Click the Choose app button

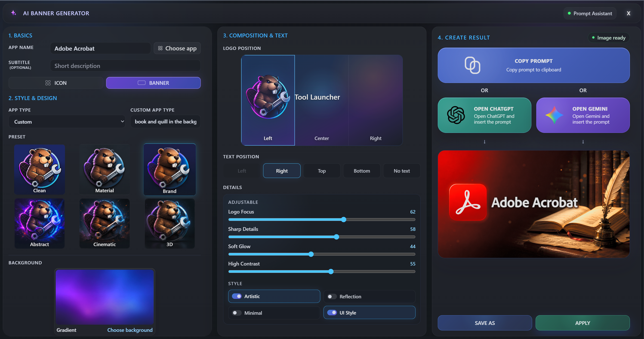[x=177, y=48]
